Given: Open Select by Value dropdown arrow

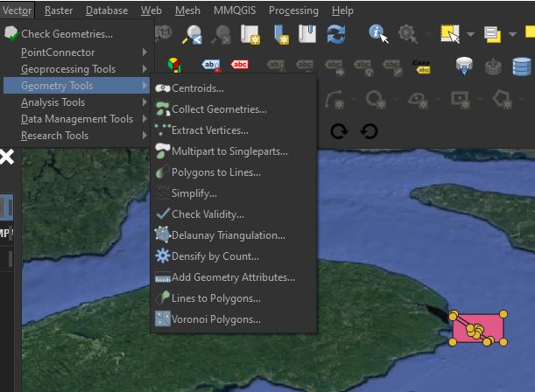Looking at the screenshot, I should (512, 34).
